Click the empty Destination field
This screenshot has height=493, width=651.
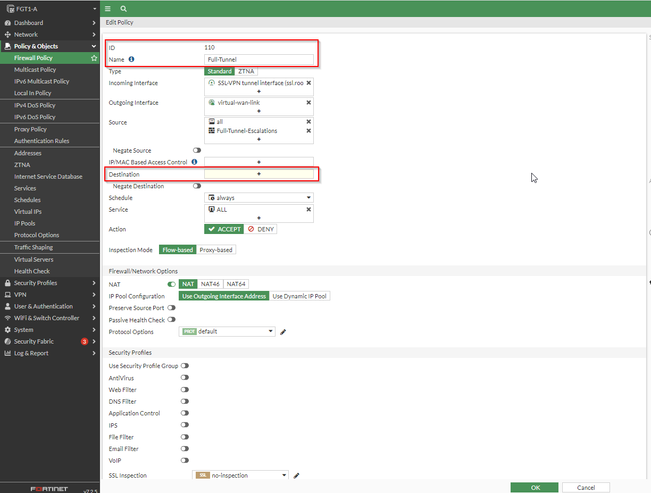259,174
